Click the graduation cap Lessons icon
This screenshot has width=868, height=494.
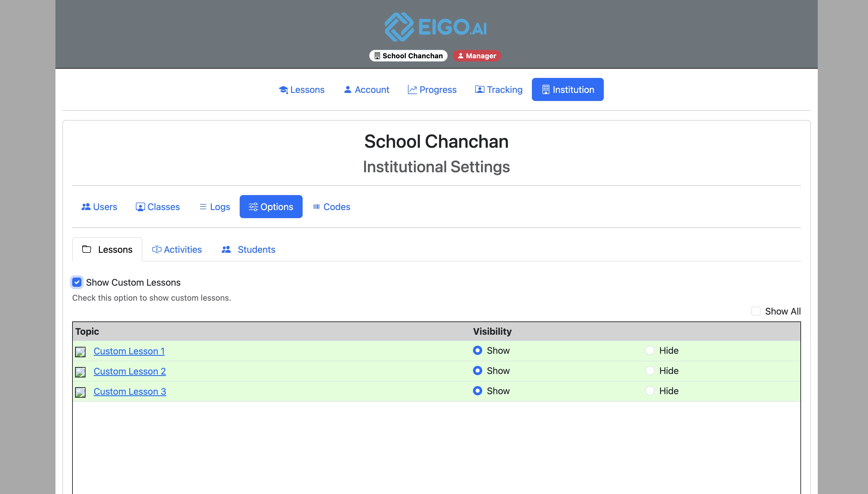(283, 89)
